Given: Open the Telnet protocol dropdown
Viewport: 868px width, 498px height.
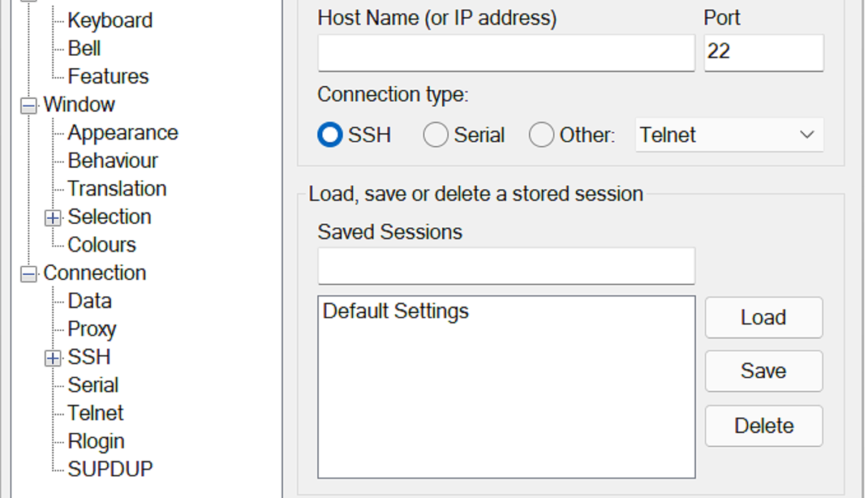Looking at the screenshot, I should (x=729, y=136).
